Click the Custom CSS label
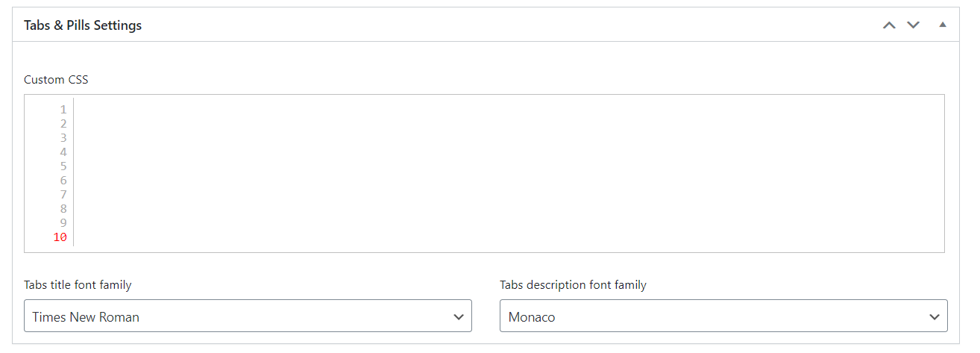 [x=56, y=79]
